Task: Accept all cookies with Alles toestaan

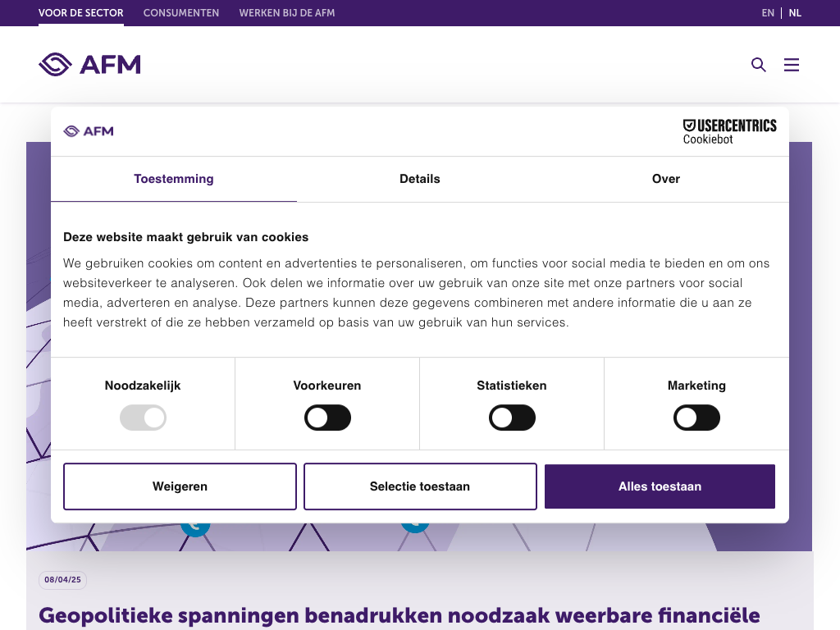Action: (660, 486)
